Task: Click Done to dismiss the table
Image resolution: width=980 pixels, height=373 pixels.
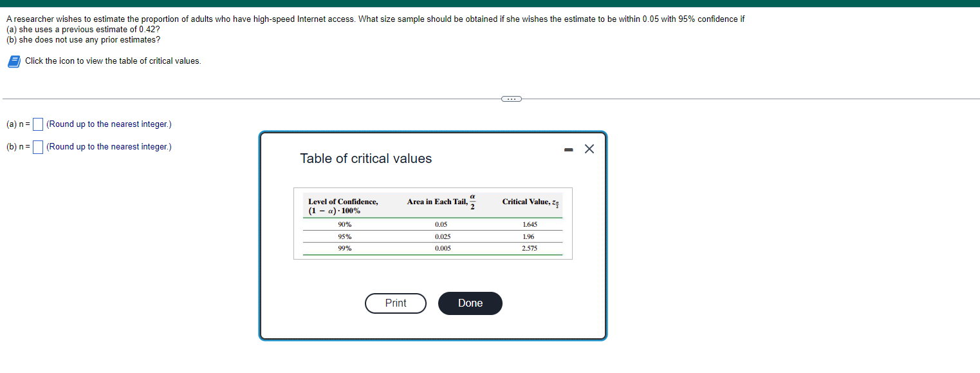Action: (470, 303)
